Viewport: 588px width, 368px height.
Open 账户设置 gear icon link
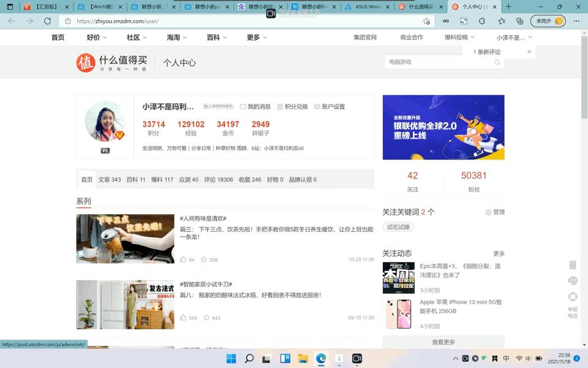(x=317, y=107)
